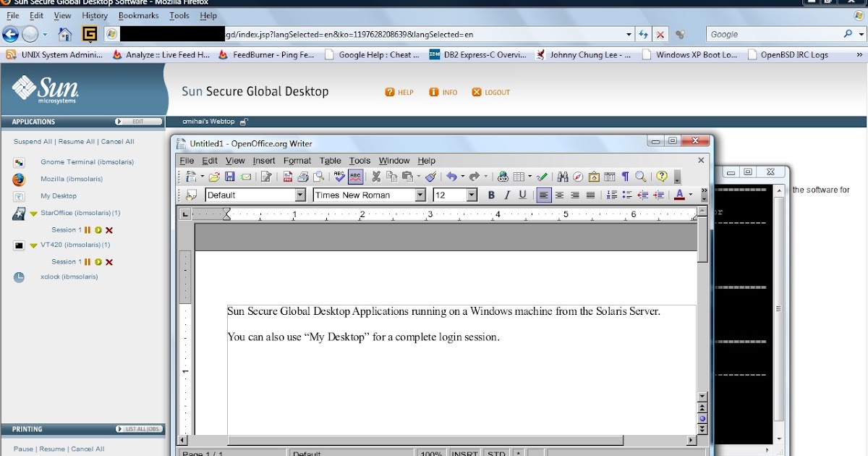Save document with the floppy disk icon
Screen dimensions: 868x456
tap(229, 177)
